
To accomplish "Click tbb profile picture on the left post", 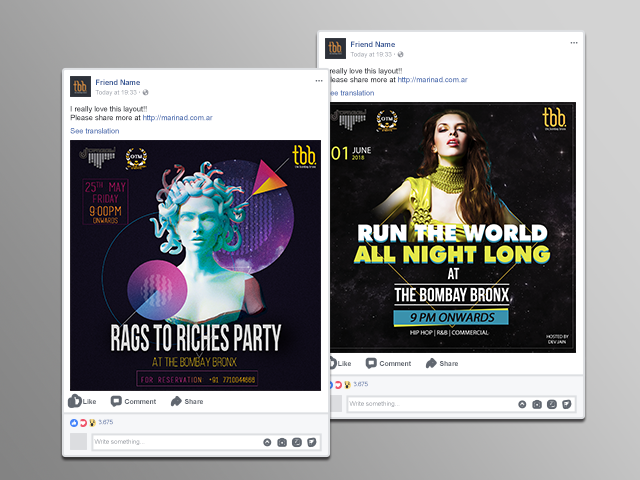I will pyautogui.click(x=80, y=87).
